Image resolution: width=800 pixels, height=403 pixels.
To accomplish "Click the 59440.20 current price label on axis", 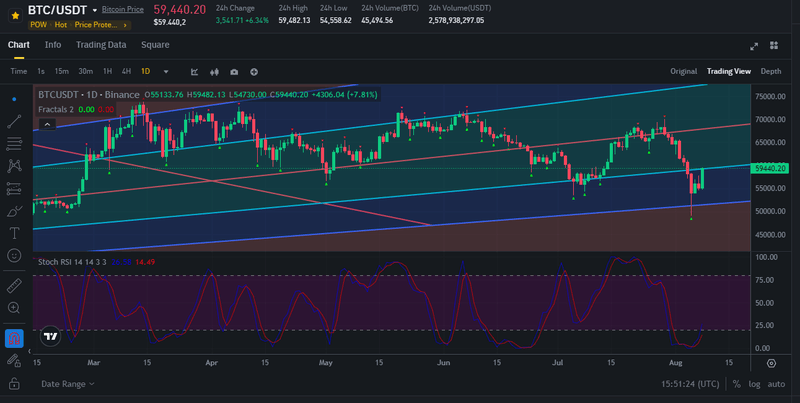I will pyautogui.click(x=770, y=168).
